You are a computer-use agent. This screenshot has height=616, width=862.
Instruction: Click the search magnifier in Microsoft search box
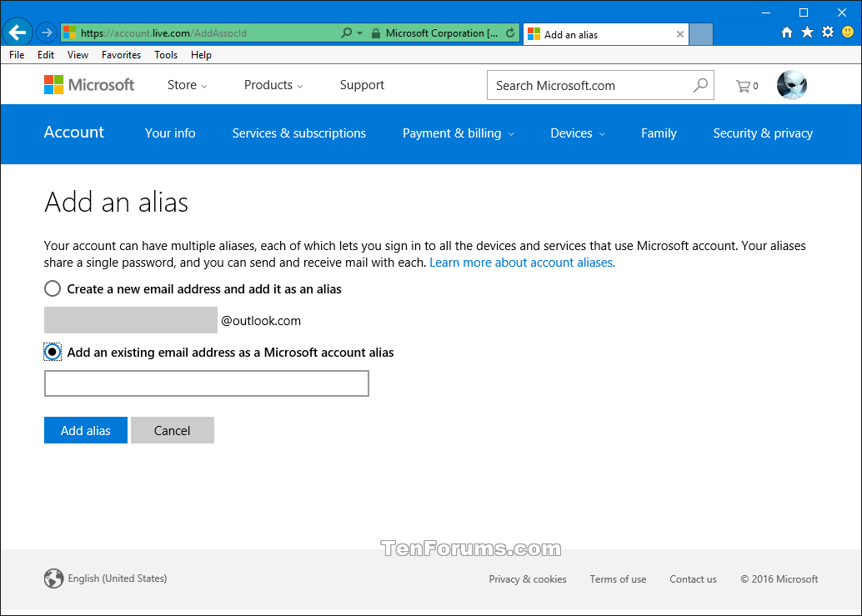[699, 85]
